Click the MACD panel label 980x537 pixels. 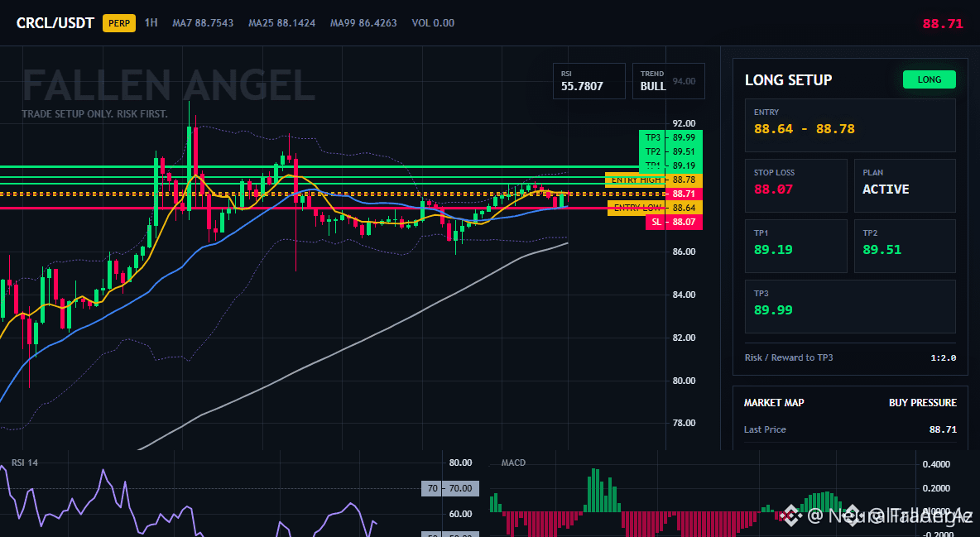click(x=513, y=463)
